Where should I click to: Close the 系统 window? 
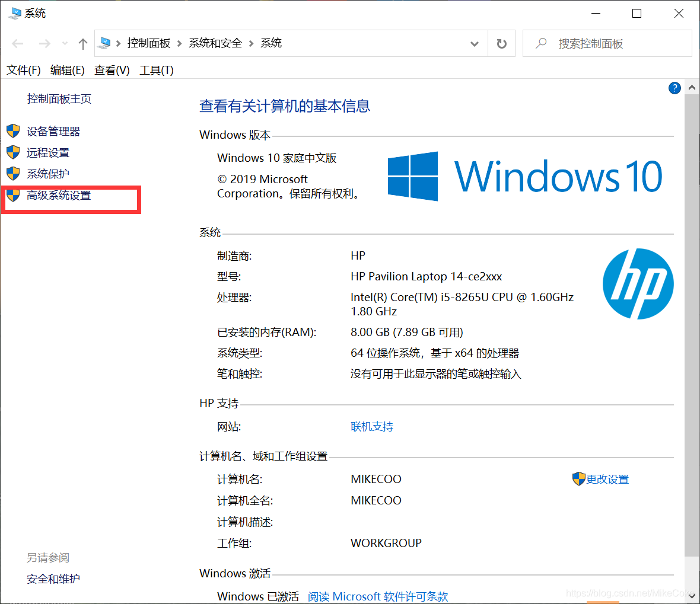[679, 14]
